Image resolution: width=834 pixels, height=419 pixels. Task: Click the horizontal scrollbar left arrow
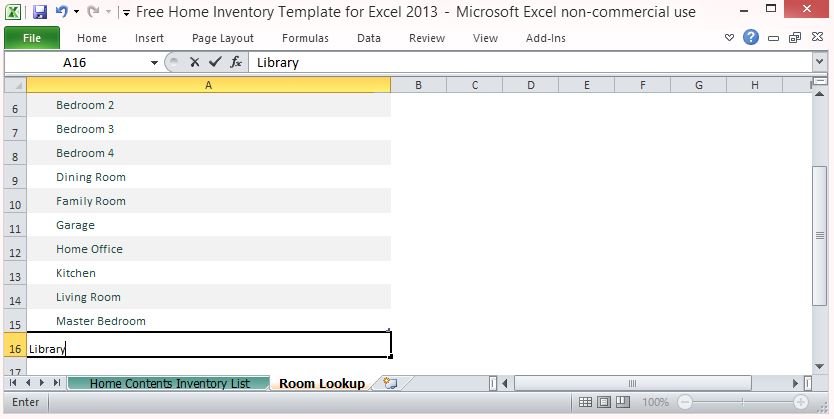coord(505,383)
